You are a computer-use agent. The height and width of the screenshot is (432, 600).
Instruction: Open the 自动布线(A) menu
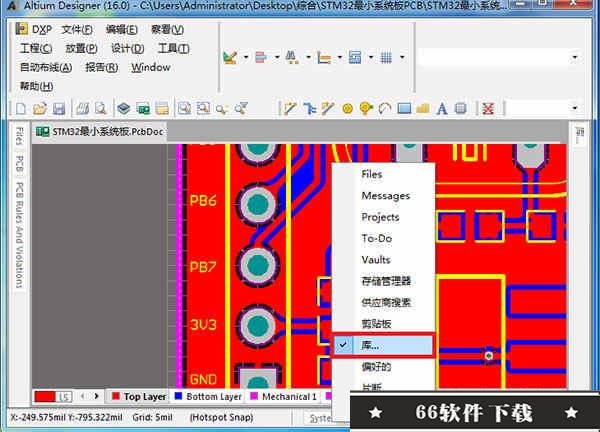tap(46, 67)
